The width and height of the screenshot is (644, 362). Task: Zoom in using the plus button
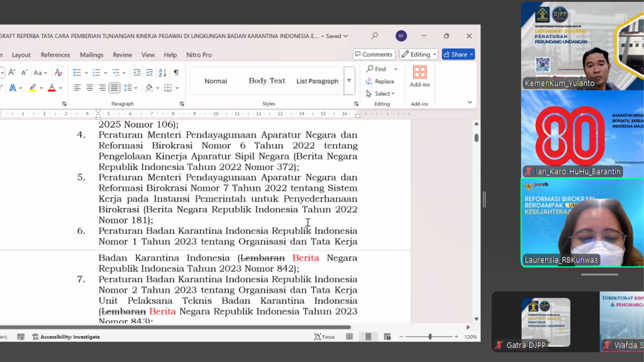click(x=457, y=337)
